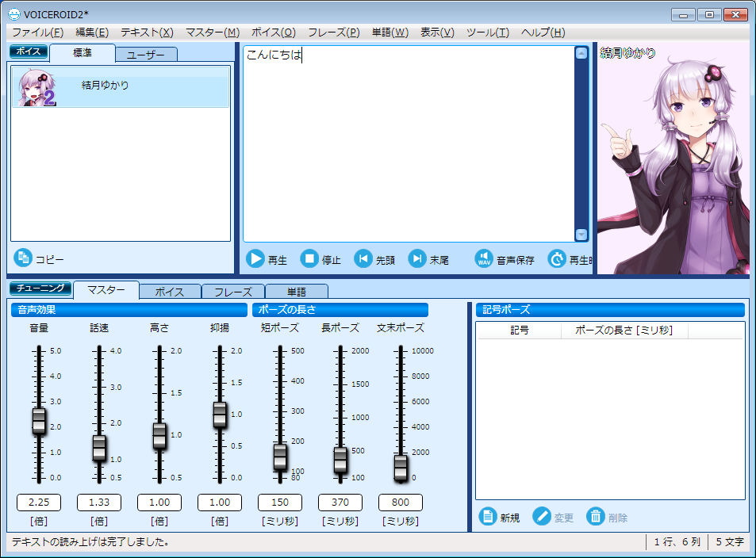Select the 単語 tuning tab

[297, 292]
